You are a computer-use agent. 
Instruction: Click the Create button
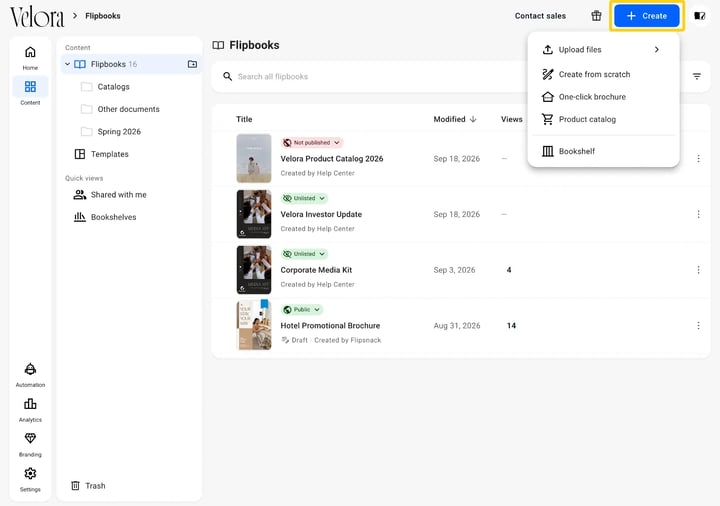click(x=647, y=16)
